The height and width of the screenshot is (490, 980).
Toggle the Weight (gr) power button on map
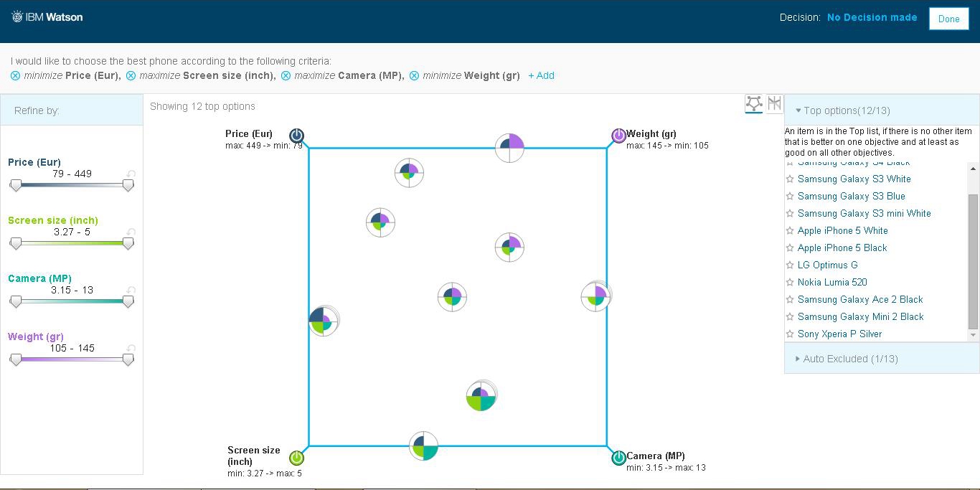618,136
